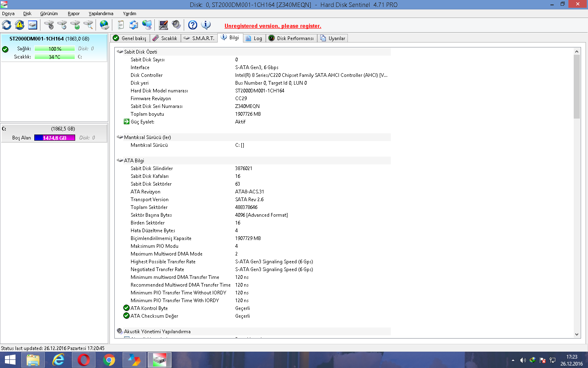Switch to the Uyarılar tab
The width and height of the screenshot is (588, 368).
[333, 38]
